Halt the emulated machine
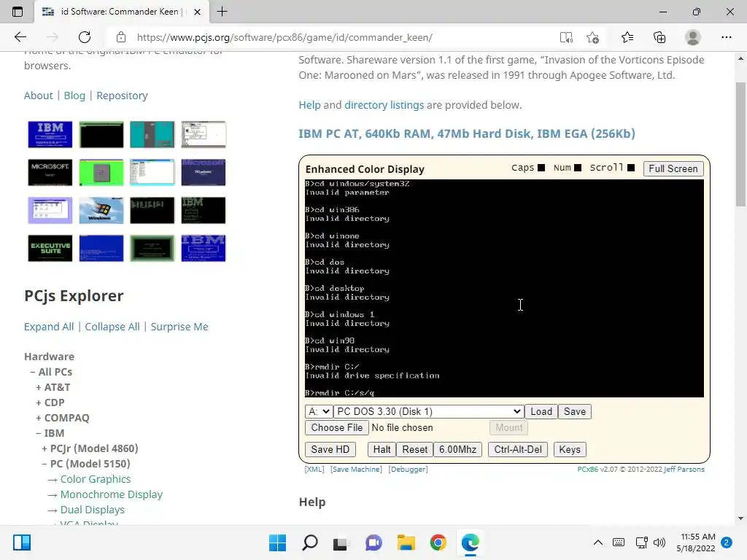 pos(382,449)
